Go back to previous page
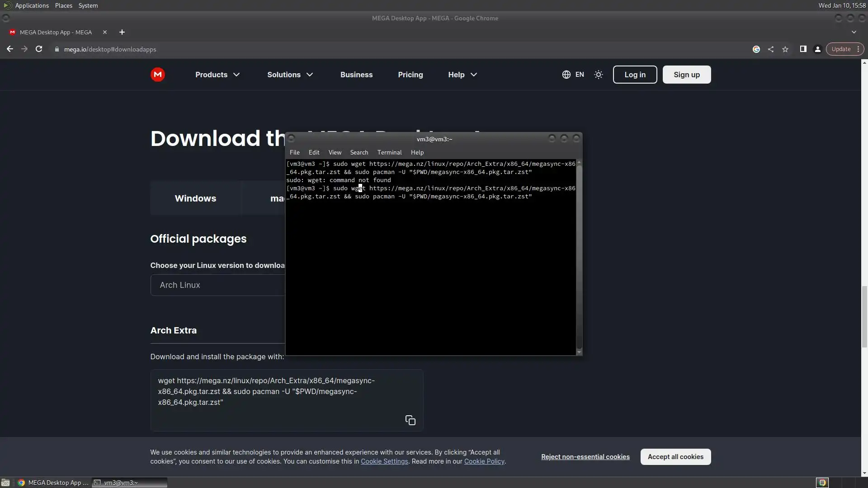868x488 pixels. click(10, 49)
